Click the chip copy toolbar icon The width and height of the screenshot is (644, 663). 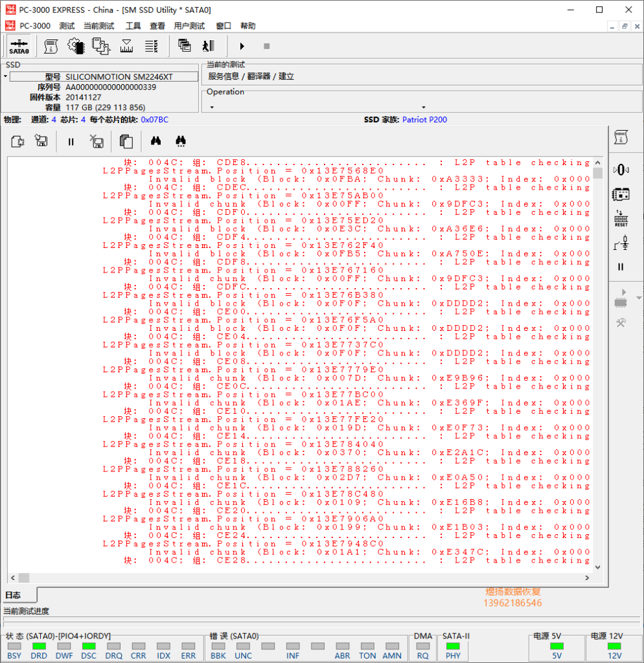101,46
